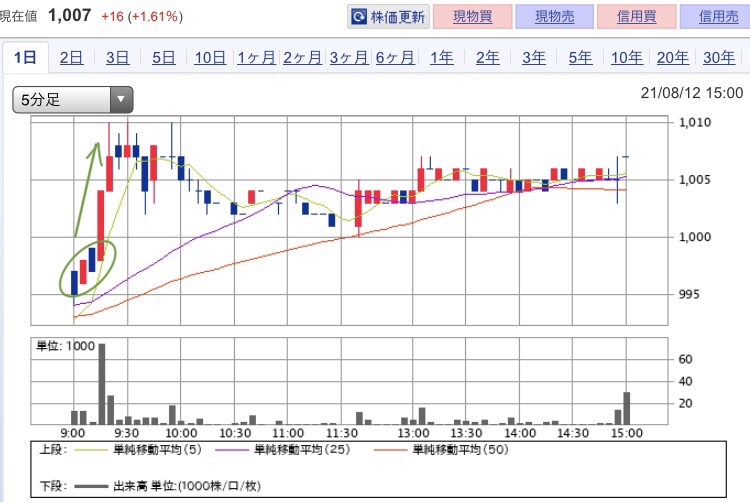Open the 1ヶ月 chart period

(256, 58)
